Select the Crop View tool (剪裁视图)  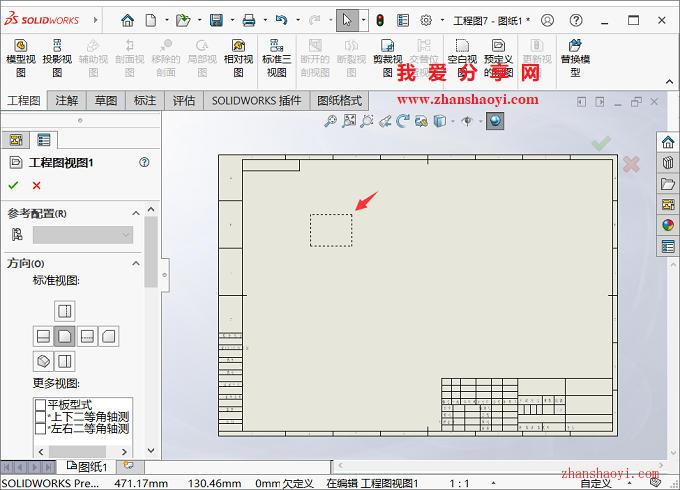click(x=387, y=58)
